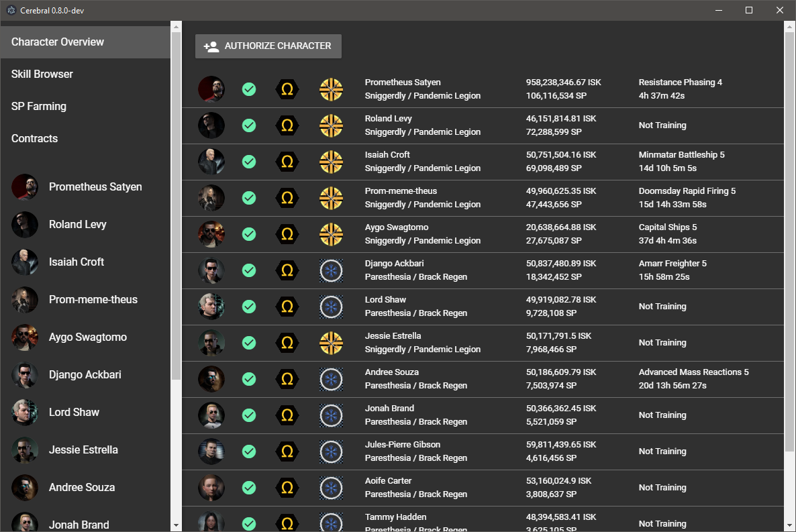The image size is (796, 532).
Task: Select Jessie Estrella in the sidebar
Action: coord(85,449)
